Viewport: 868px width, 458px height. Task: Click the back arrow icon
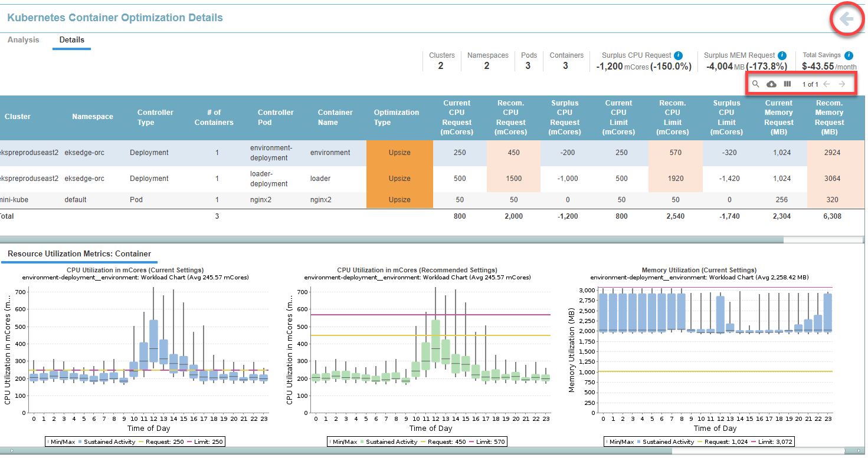tap(847, 20)
